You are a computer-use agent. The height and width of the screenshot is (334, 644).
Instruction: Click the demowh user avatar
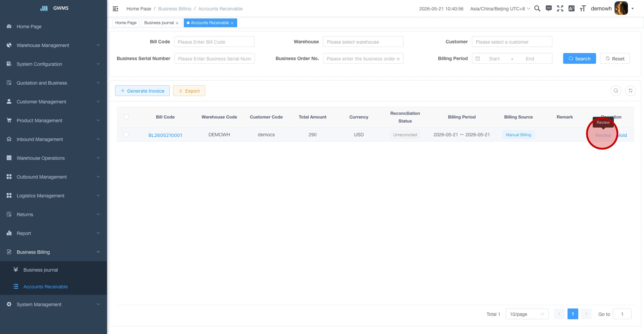pyautogui.click(x=621, y=8)
